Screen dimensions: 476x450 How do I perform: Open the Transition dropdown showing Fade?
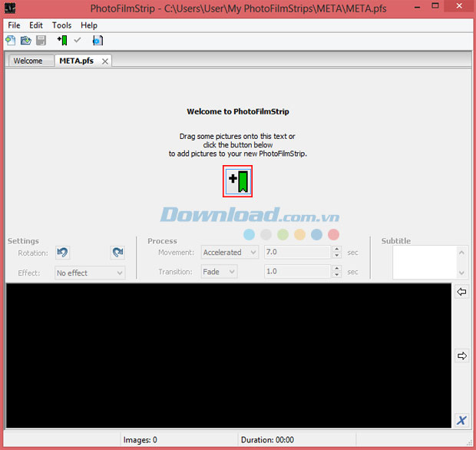219,271
